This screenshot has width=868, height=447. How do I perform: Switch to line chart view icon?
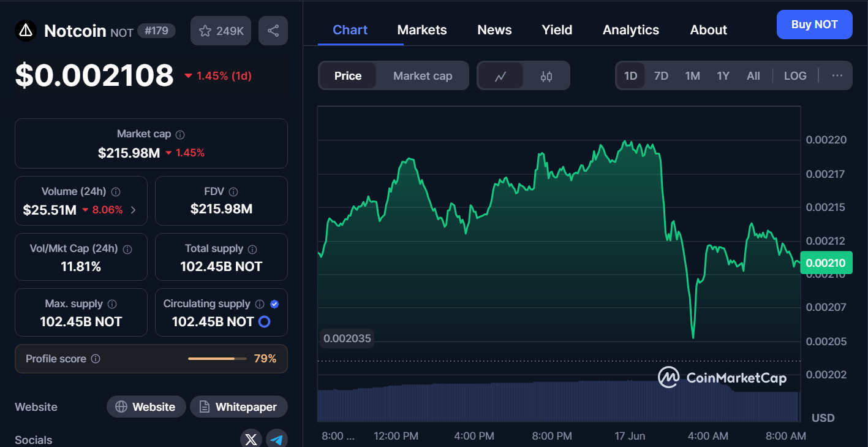coord(500,76)
